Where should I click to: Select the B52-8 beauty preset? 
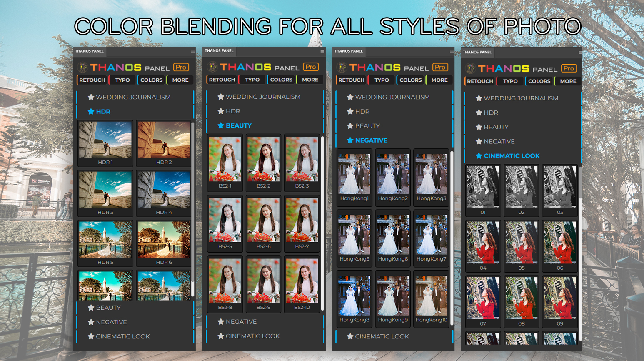[225, 284]
